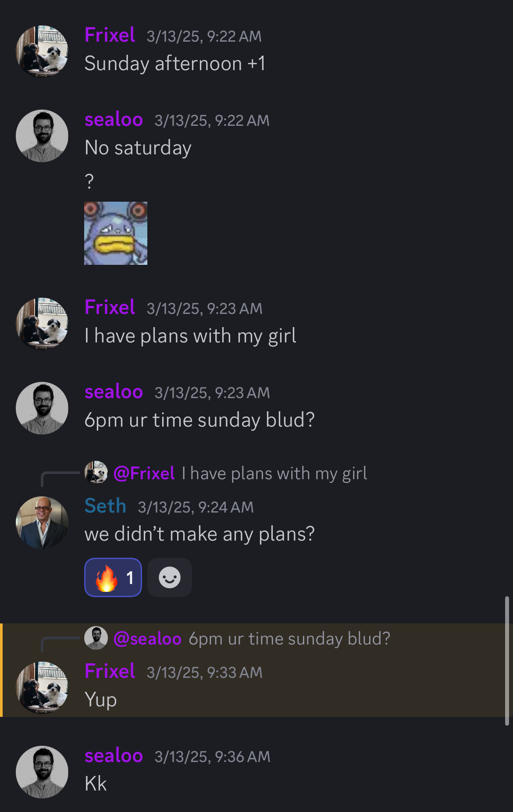Click Seth's username
The width and height of the screenshot is (513, 812).
[105, 506]
